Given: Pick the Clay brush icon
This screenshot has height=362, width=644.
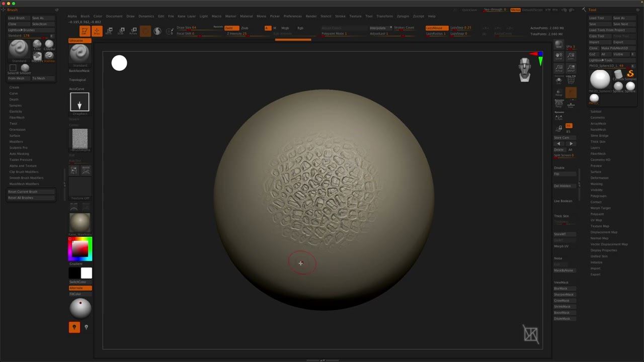Looking at the screenshot, I should point(37,44).
